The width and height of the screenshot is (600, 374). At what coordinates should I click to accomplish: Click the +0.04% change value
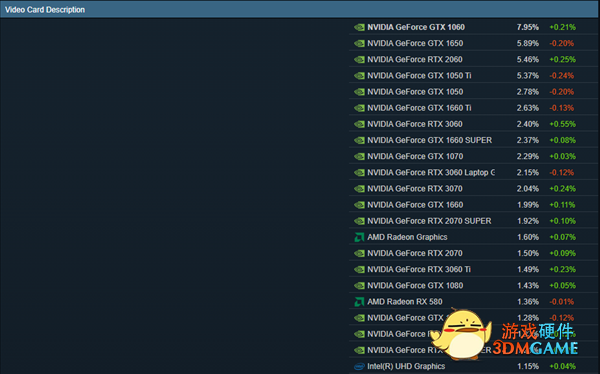click(562, 366)
